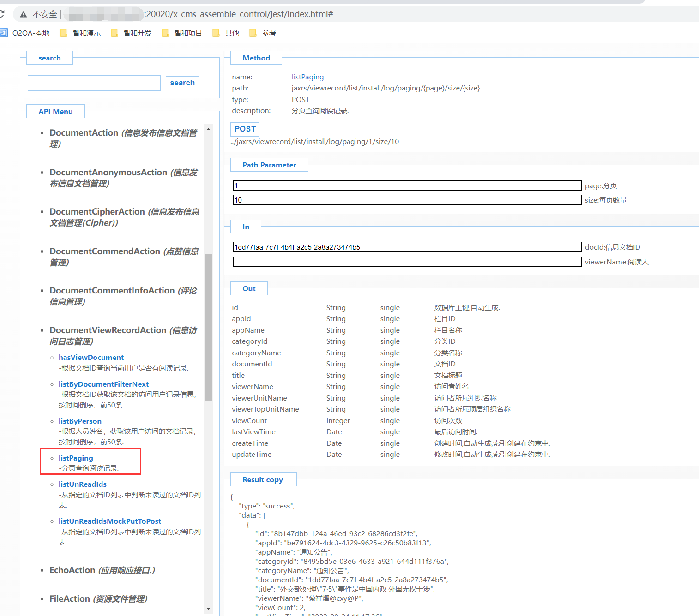Image resolution: width=699 pixels, height=616 pixels.
Task: Open the 智和项目 bookmark folder
Action: [x=183, y=33]
